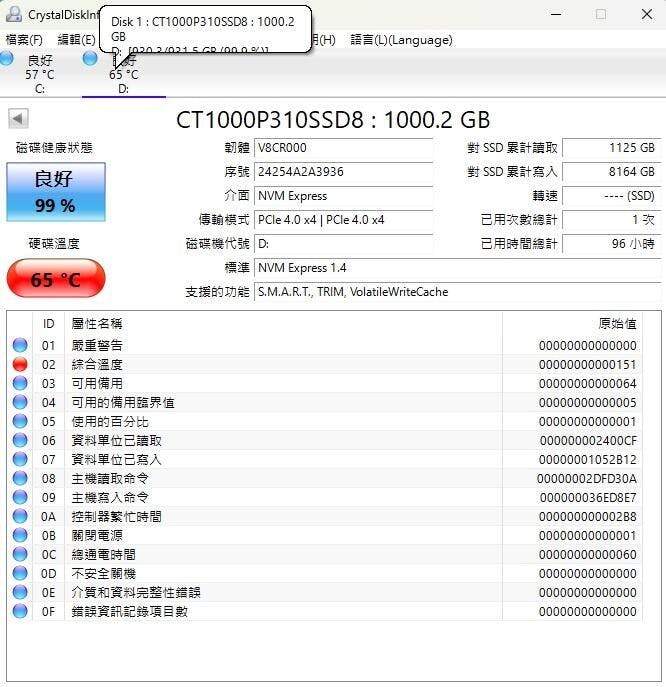Click raw value 0000000000151
666x687 pixels.
click(588, 365)
